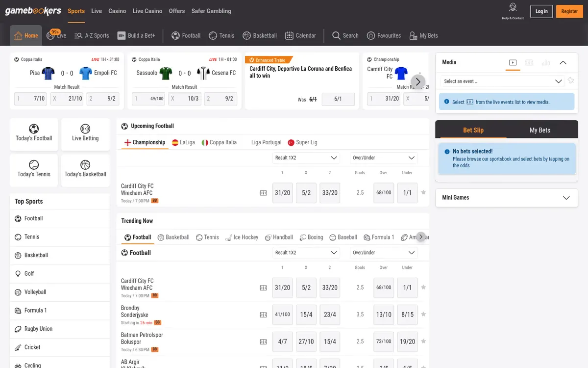This screenshot has height=368, width=588.
Task: Favourite Cardiff City match in Trending Now
Action: click(423, 287)
